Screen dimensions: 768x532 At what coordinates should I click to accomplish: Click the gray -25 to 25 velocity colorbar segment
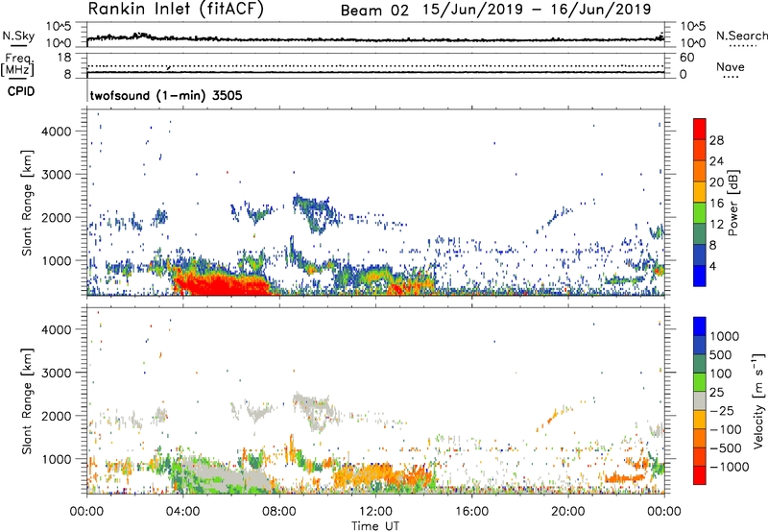tap(700, 400)
